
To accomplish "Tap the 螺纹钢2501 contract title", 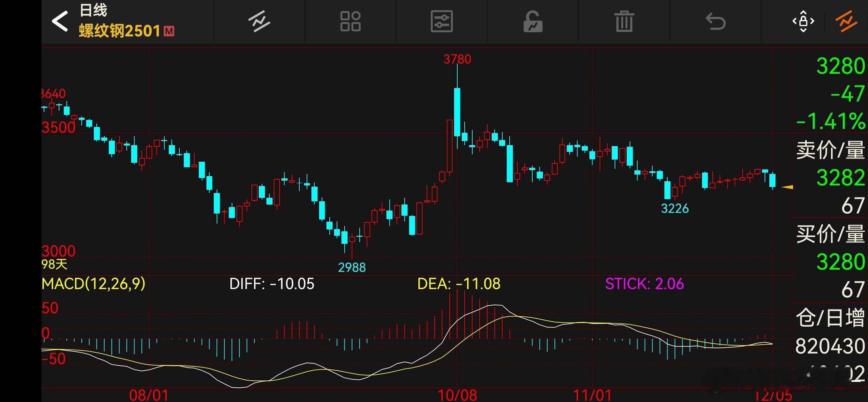I will click(x=120, y=31).
